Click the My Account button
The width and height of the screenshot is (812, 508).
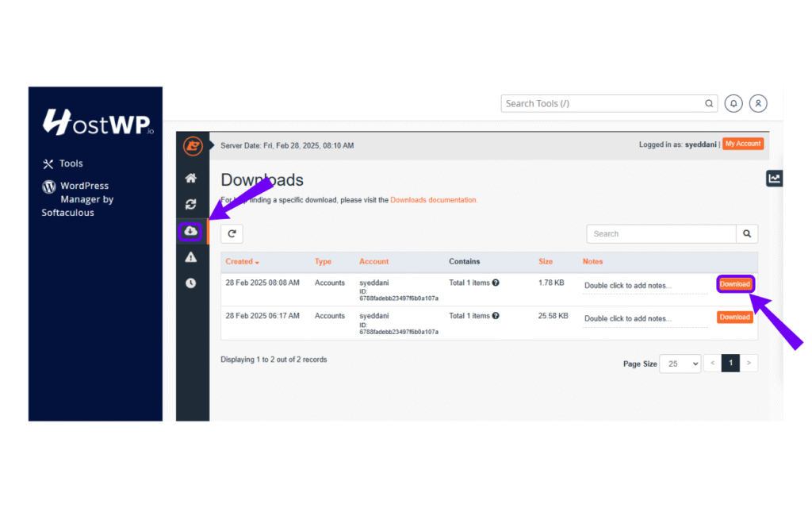click(x=742, y=144)
